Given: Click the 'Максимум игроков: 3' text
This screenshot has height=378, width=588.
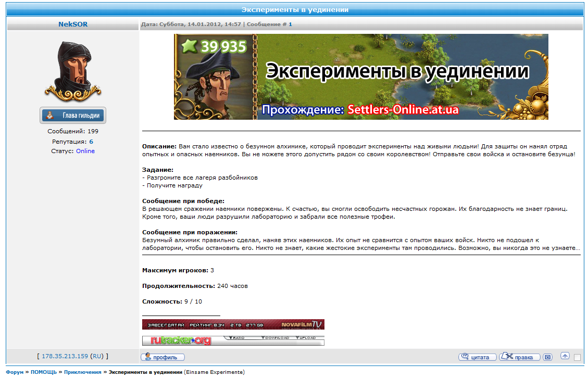Looking at the screenshot, I should click(178, 270).
